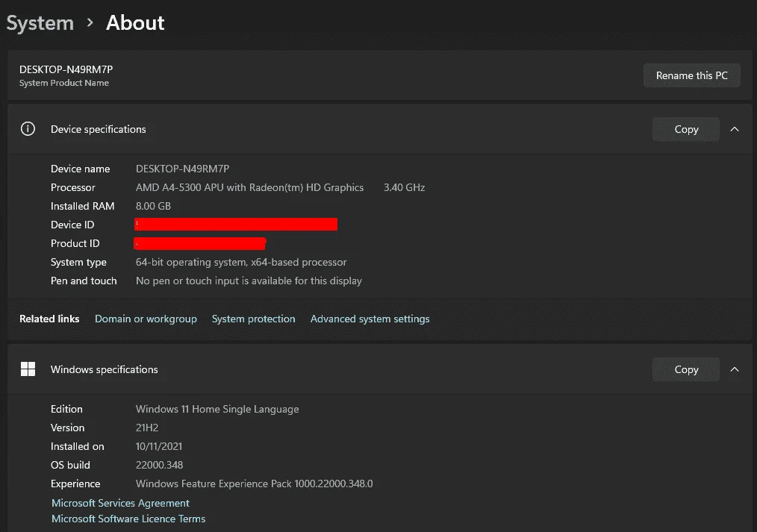Select the Device name value DESKTOP-N49RM7P
Screen dimensions: 757x532
[x=182, y=169]
